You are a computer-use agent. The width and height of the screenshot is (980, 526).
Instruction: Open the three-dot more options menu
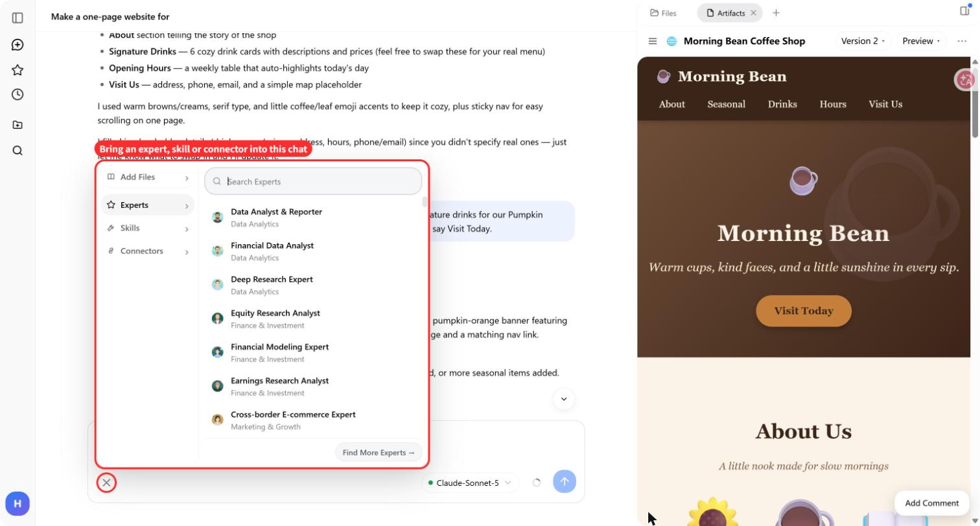962,41
